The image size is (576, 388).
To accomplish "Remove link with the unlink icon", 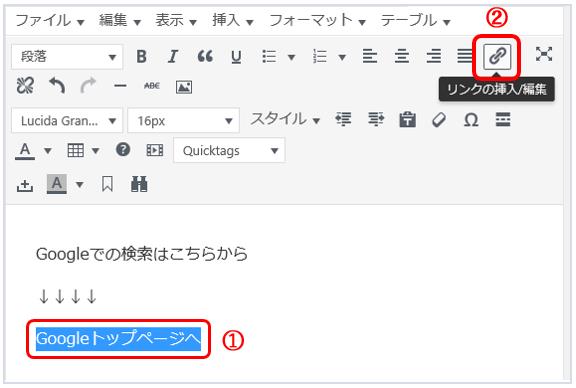I will 25,86.
